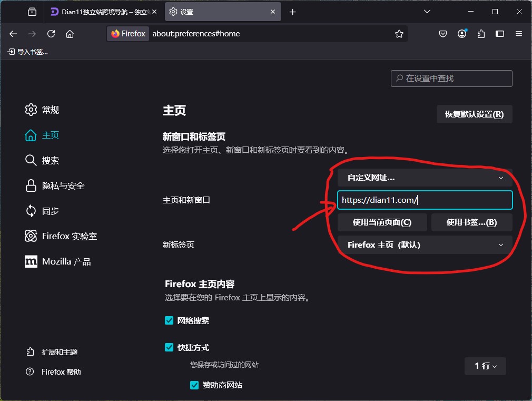Open Firefox 实验室 category
Screen dimensions: 532x401
point(61,236)
